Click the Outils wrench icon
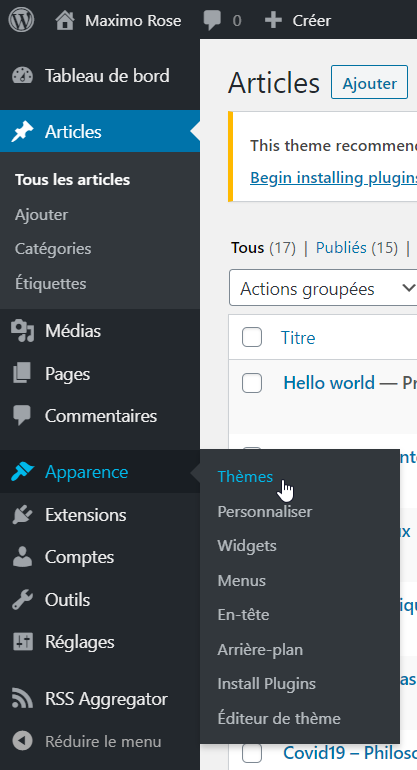Screen dimensions: 417x770 coord(22,600)
